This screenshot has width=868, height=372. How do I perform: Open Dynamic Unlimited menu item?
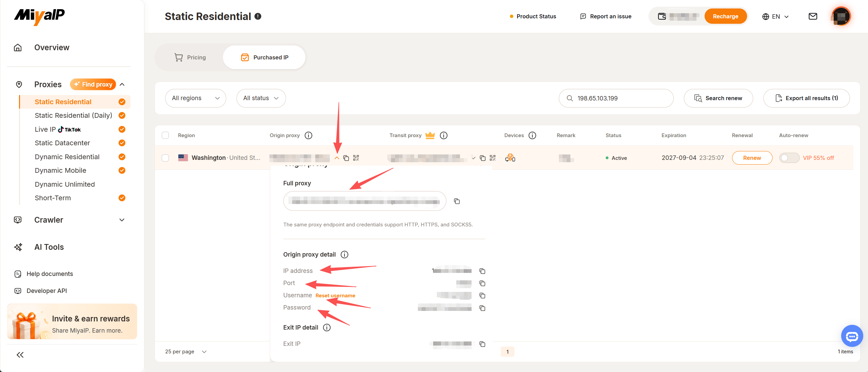tap(65, 184)
